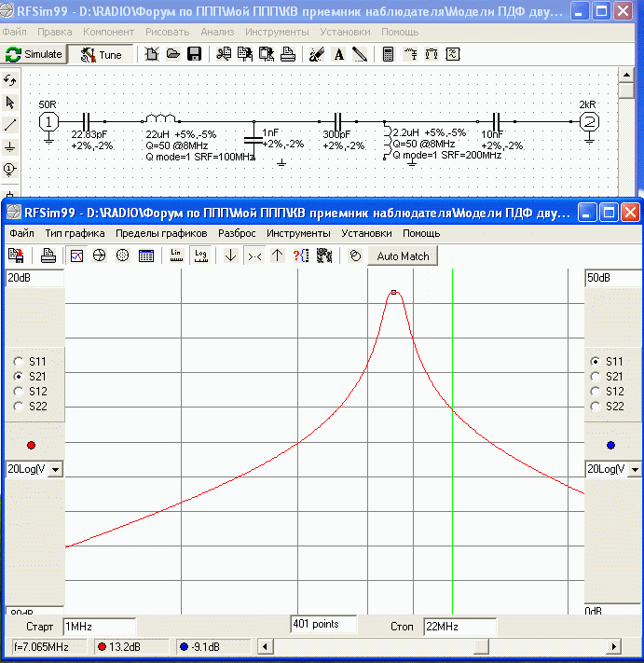Open the resonance design tool icon
644x663 pixels.
pos(410,54)
